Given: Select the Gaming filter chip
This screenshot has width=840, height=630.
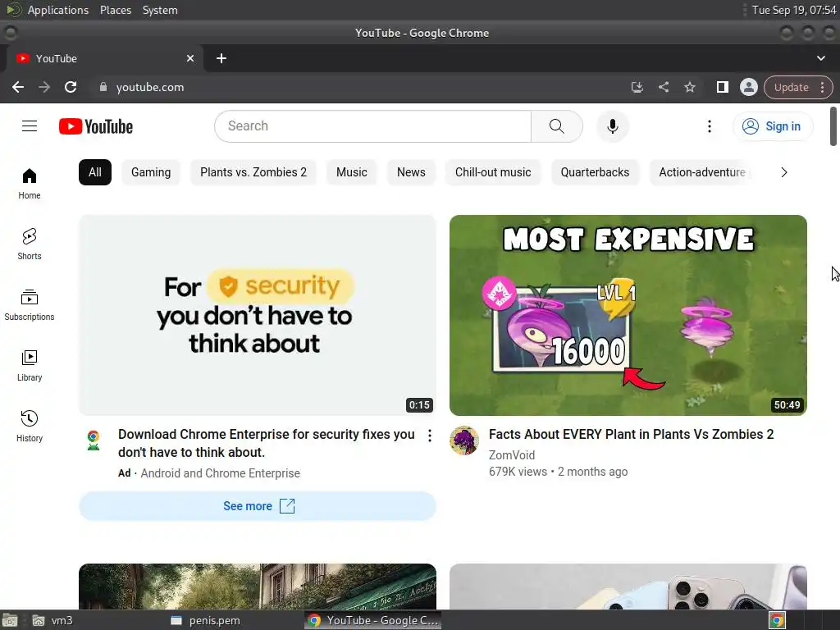Looking at the screenshot, I should (x=151, y=172).
